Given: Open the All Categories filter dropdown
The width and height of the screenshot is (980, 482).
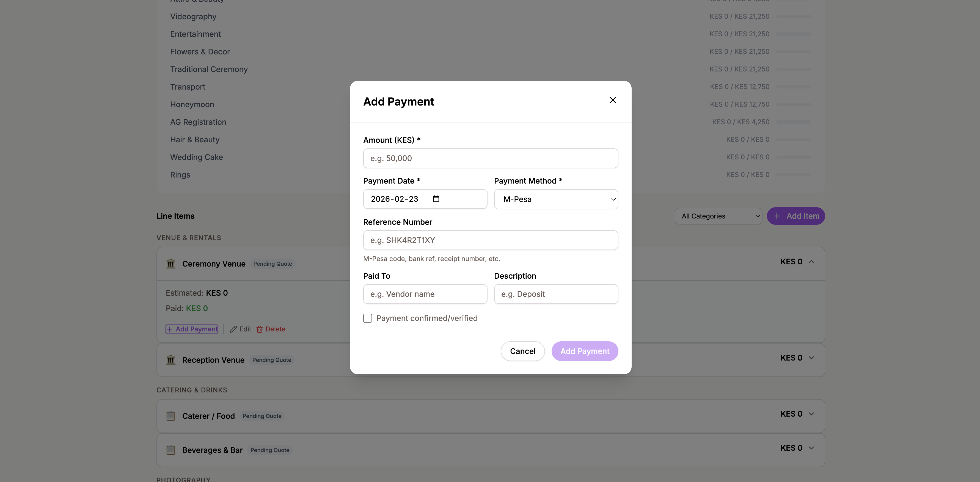Looking at the screenshot, I should (718, 216).
